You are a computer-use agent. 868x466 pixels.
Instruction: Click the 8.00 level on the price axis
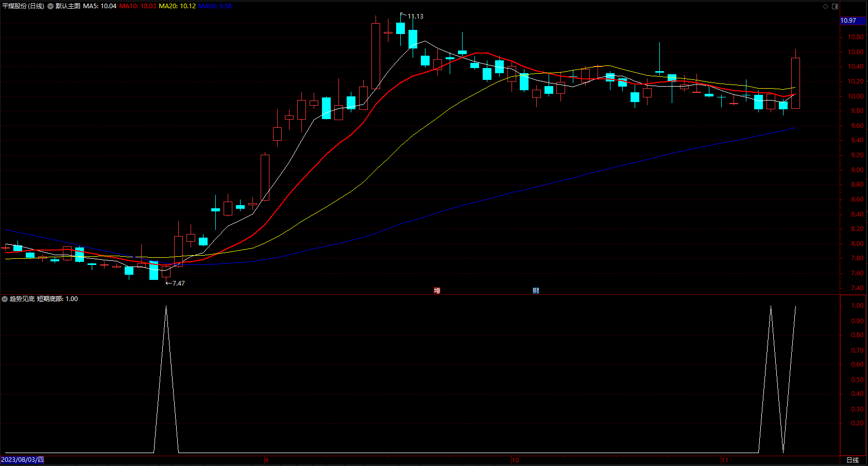point(857,244)
